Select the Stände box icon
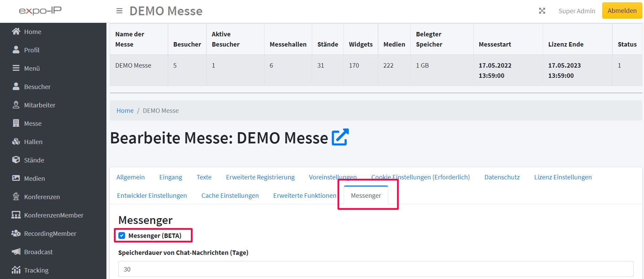Screen dimensions: 644x279 point(16,160)
